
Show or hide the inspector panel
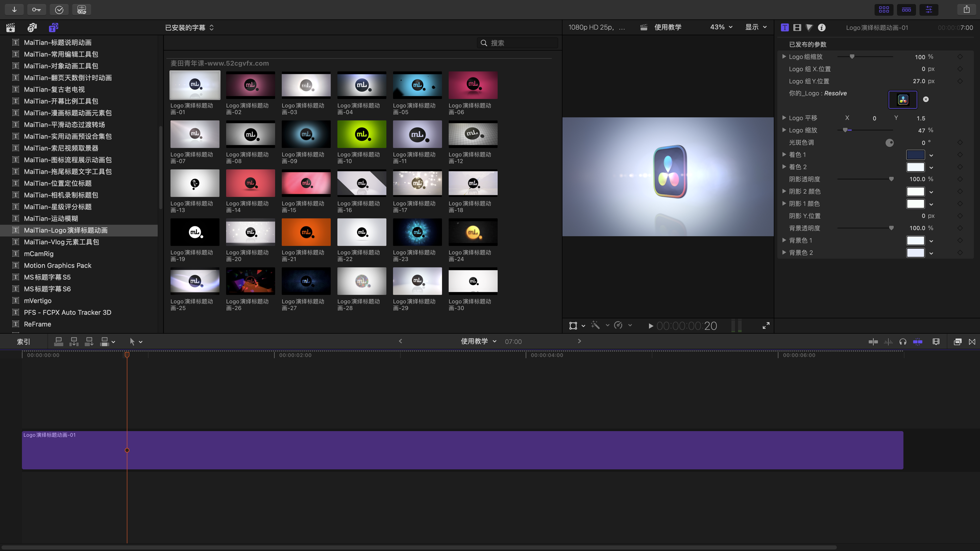(929, 9)
